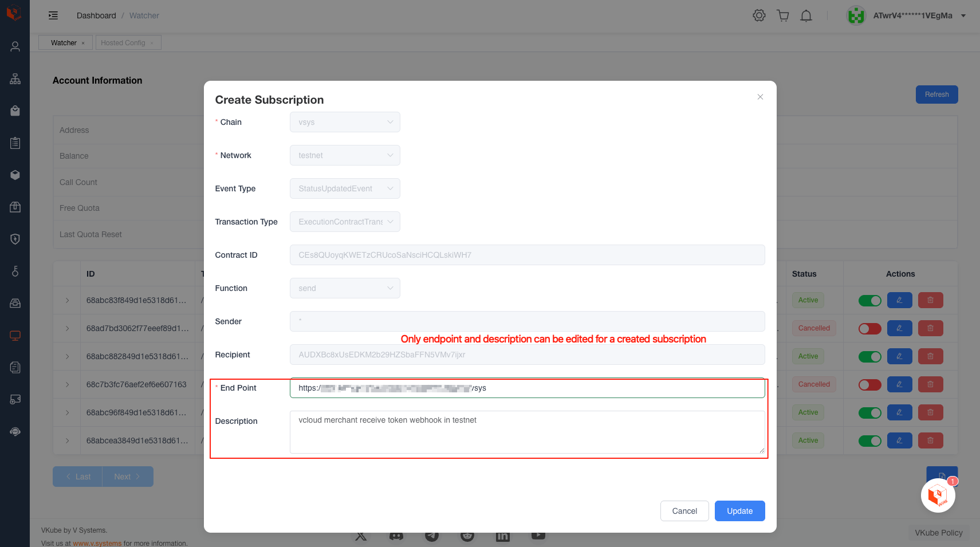Click the Update button
Viewport: 980px width, 547px height.
[739, 511]
